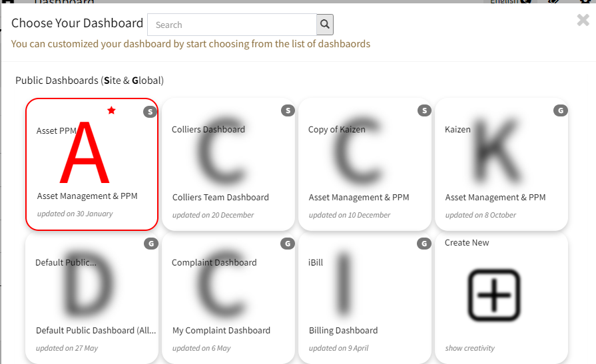Click the S badge on Colliers Dashboard card
The image size is (596, 364).
tap(288, 110)
